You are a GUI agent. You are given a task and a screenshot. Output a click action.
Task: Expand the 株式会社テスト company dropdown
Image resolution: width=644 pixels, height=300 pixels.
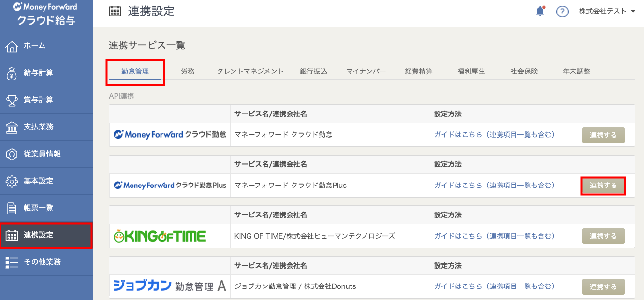[x=607, y=12]
